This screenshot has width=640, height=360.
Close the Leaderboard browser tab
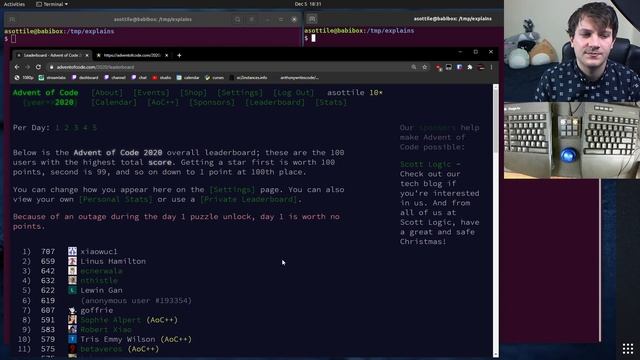tap(87, 55)
